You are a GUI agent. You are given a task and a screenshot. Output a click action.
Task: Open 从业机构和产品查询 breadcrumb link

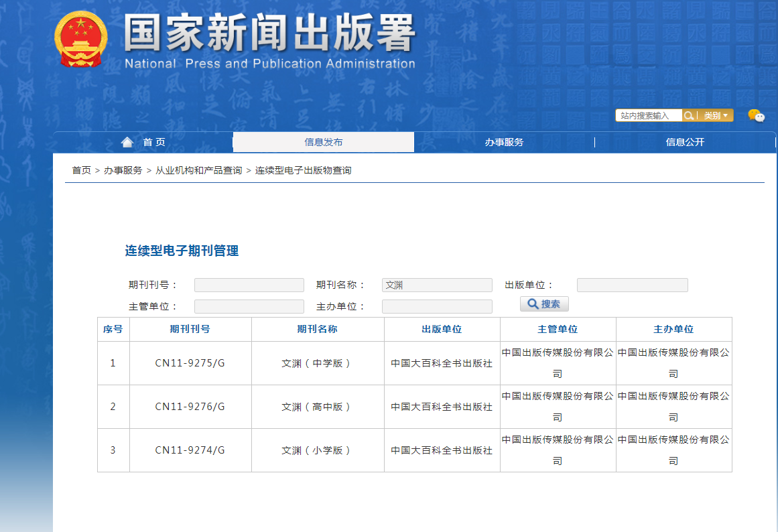198,170
